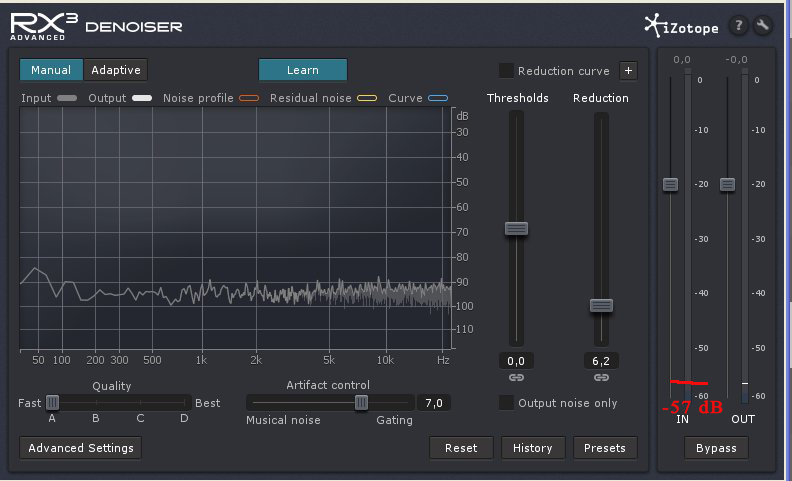Switch to Manual mode
Image resolution: width=792 pixels, height=481 pixels.
(x=51, y=70)
